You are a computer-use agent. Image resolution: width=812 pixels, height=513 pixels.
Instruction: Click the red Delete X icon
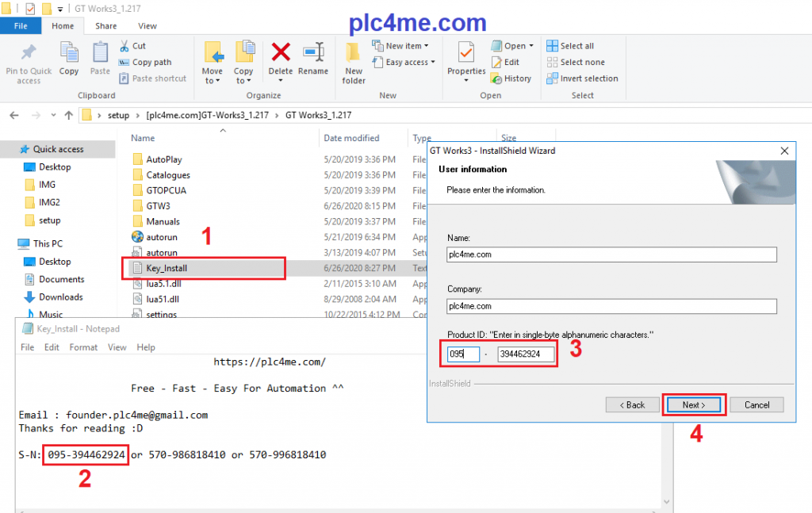281,52
